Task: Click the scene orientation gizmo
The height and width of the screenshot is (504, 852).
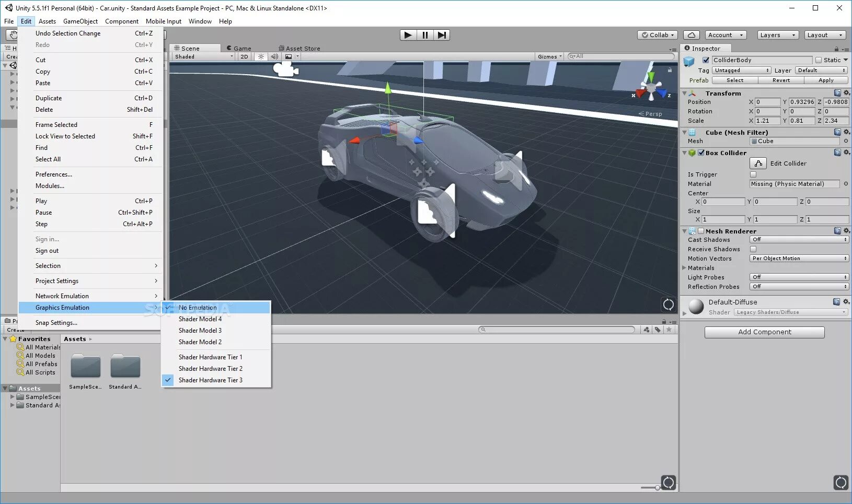Action: [x=651, y=89]
